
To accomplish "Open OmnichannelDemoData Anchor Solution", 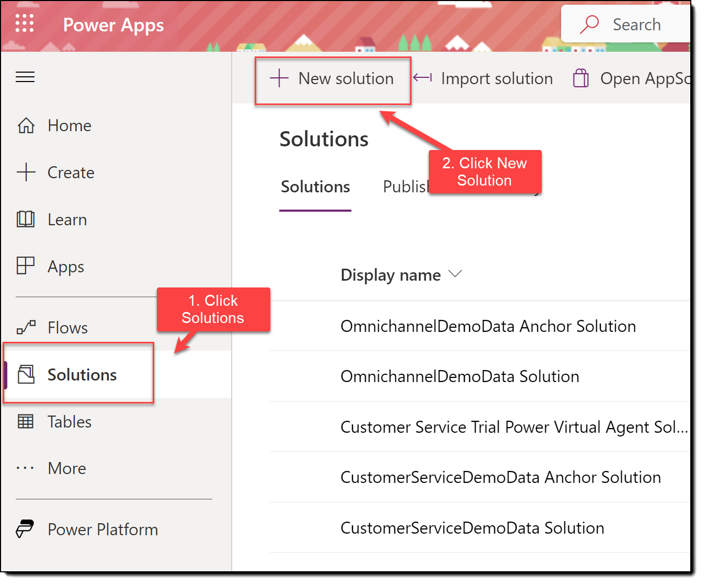I will click(x=488, y=326).
